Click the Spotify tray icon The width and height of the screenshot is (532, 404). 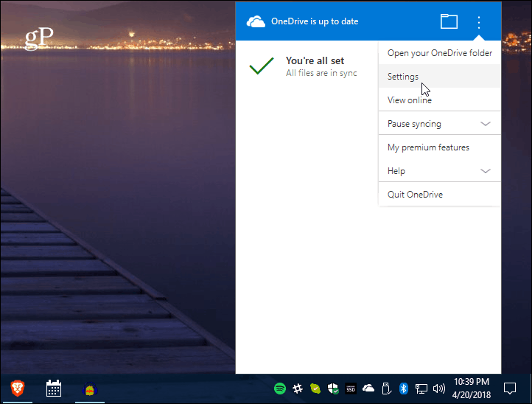tap(280, 389)
